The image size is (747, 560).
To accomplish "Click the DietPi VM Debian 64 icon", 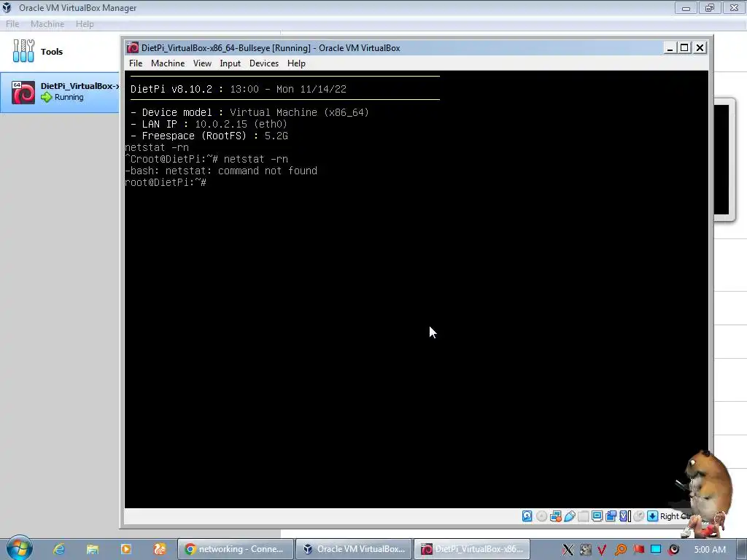I will (23, 93).
